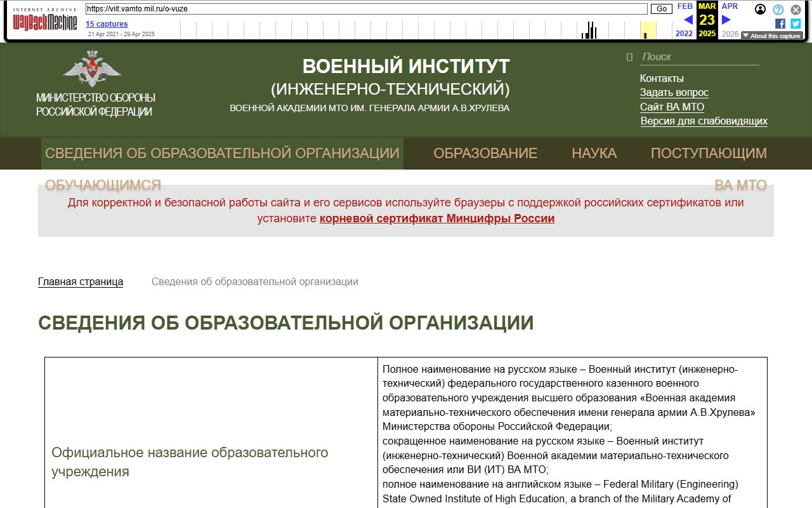
Task: Go to Главная страница breadcrumb
Action: pyautogui.click(x=81, y=282)
